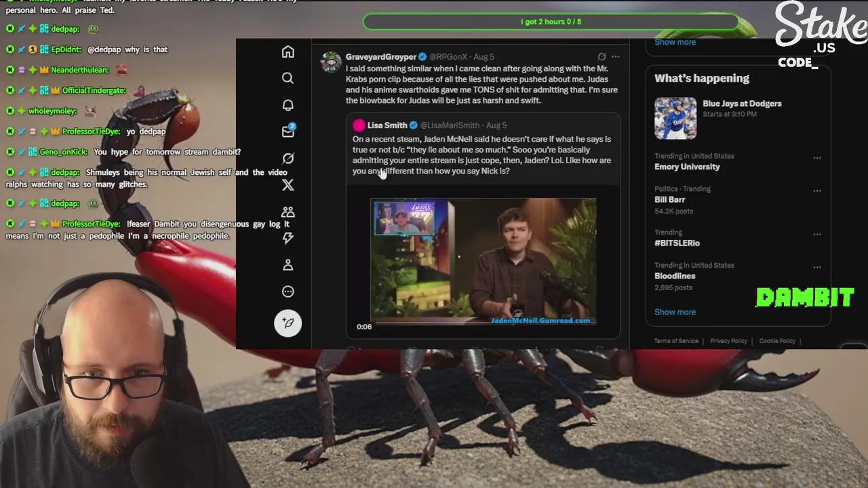Click the Grok explain icon on GraveyardGroyper post
Viewport: 868px width, 488px height.
point(601,57)
